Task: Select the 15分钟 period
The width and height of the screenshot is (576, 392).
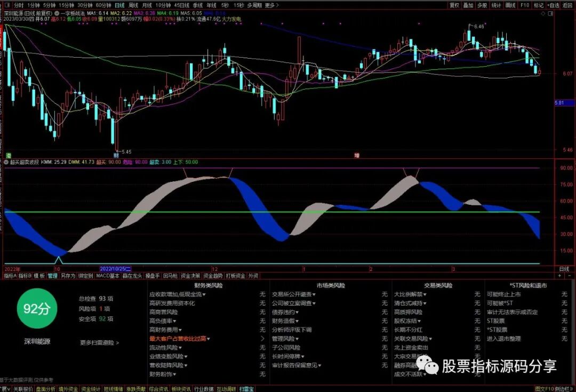Action: [66, 5]
